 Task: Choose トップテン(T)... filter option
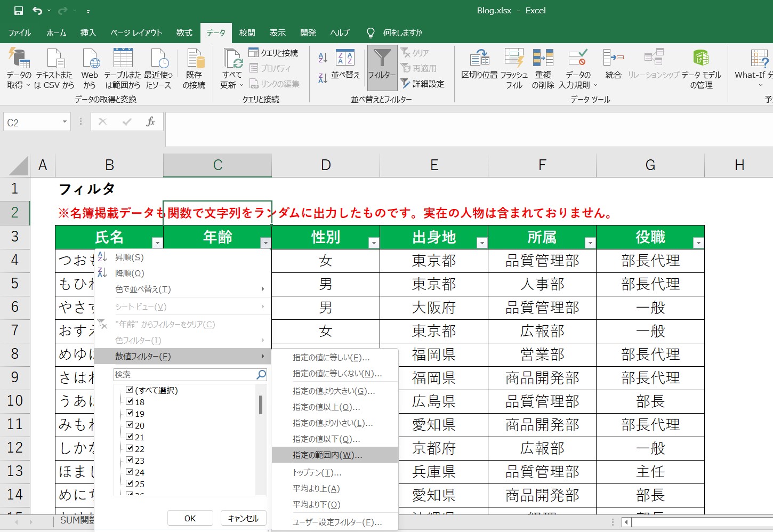pos(335,472)
